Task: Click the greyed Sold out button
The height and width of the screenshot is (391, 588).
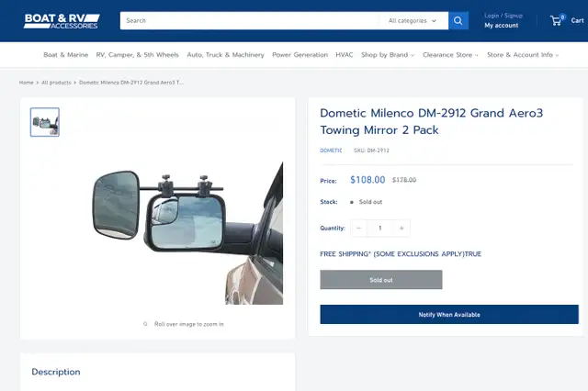Action: [x=381, y=280]
